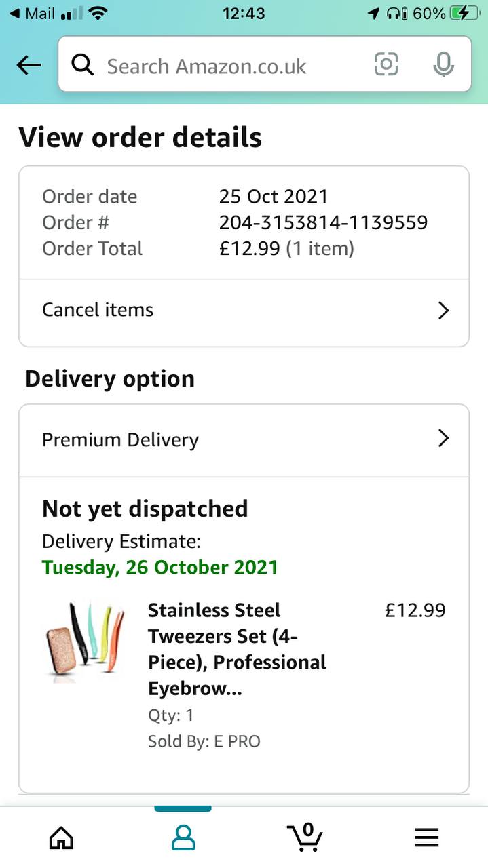Go to Home via bottom bar icon

(x=61, y=838)
